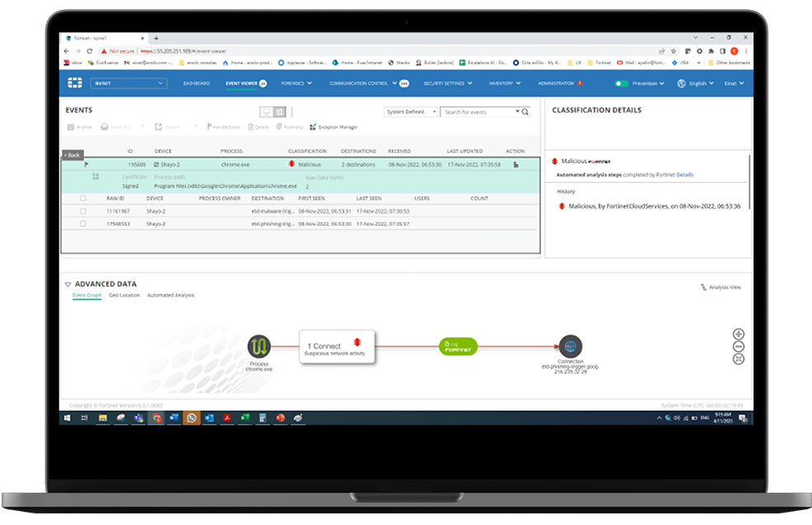
Task: Click the Archive toolbar button
Action: [79, 127]
